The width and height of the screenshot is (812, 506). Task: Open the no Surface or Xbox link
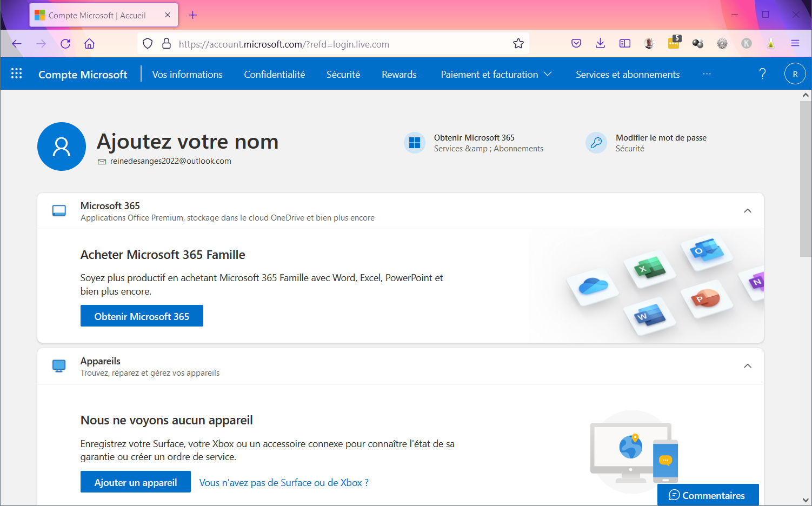284,483
